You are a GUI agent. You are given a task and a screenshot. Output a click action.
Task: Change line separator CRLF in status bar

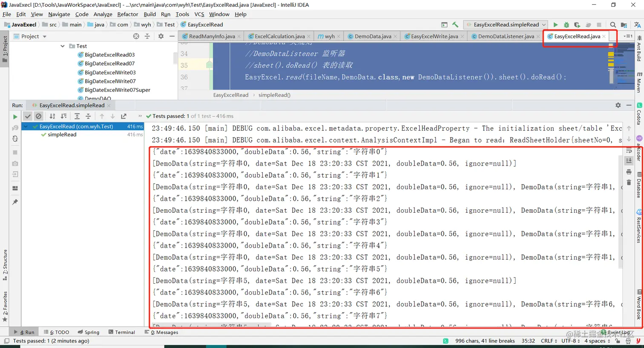(x=549, y=341)
